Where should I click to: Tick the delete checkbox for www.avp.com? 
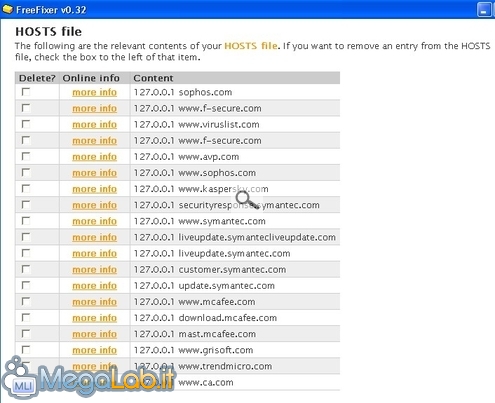[x=26, y=156]
